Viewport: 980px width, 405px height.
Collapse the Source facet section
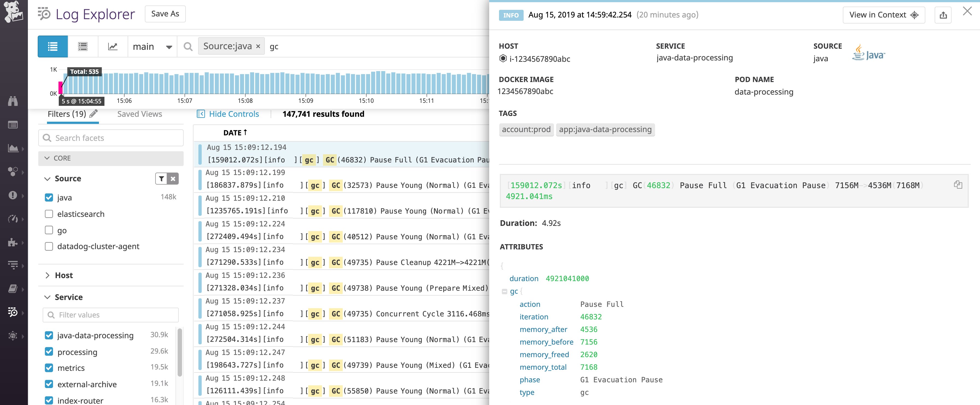coord(47,179)
